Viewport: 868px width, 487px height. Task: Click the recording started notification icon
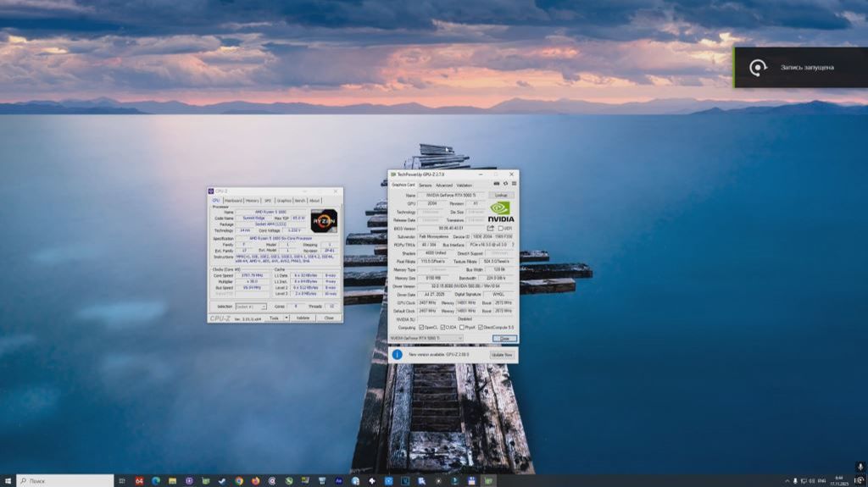click(758, 68)
